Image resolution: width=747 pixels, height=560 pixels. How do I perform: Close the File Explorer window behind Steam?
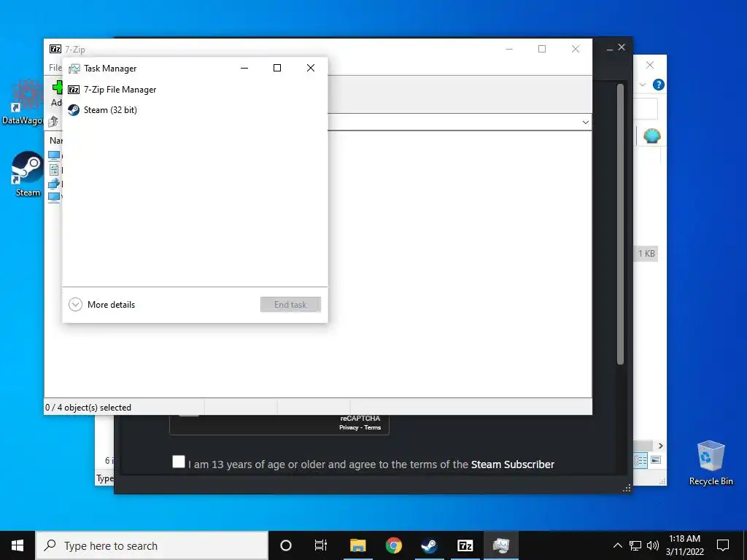[x=650, y=65]
